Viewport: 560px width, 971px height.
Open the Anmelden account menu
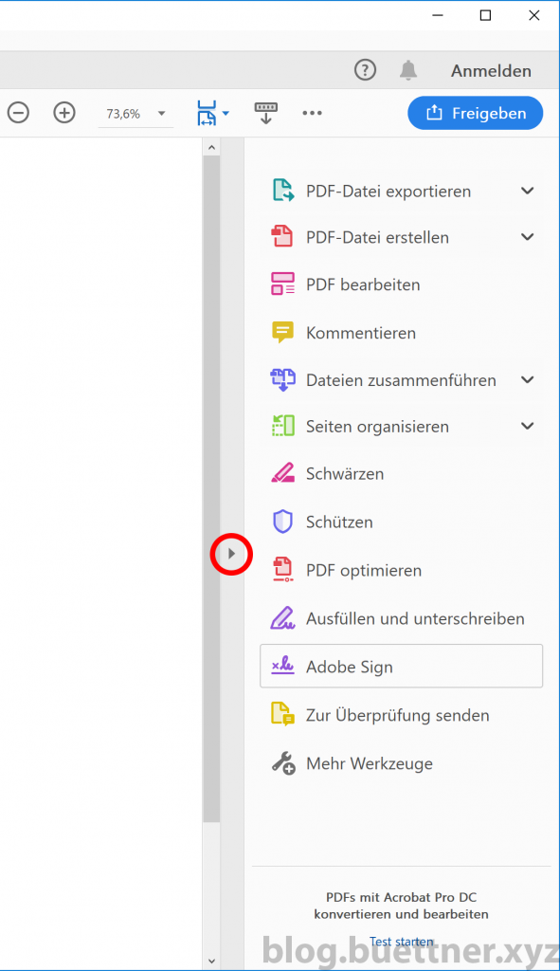coord(491,70)
